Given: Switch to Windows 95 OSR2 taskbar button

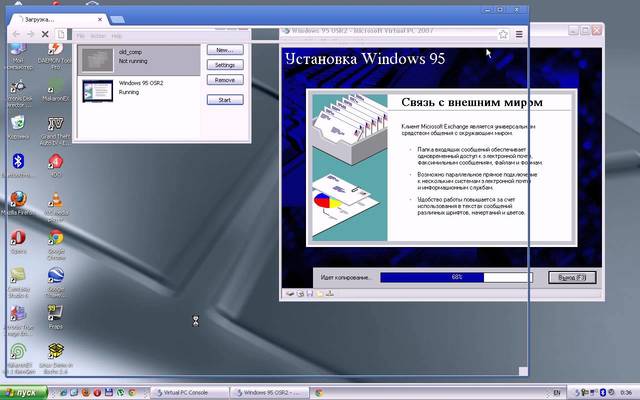Looking at the screenshot, I should point(270,393).
